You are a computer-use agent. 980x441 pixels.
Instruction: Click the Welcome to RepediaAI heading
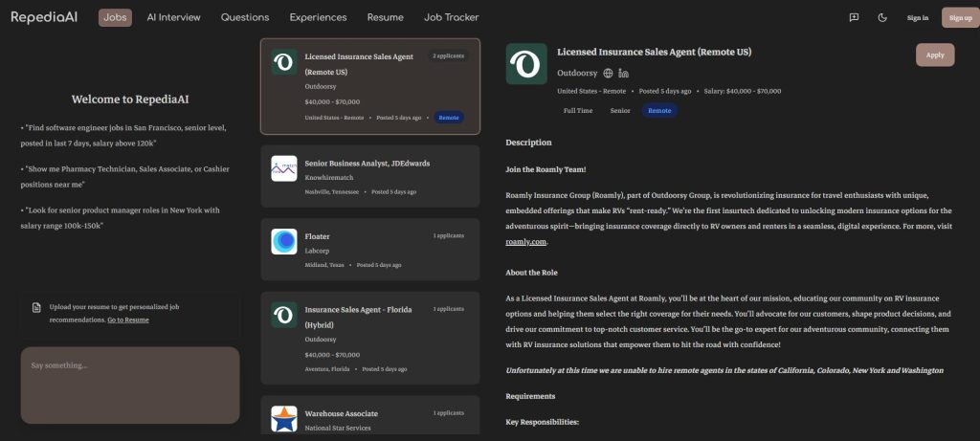[130, 99]
